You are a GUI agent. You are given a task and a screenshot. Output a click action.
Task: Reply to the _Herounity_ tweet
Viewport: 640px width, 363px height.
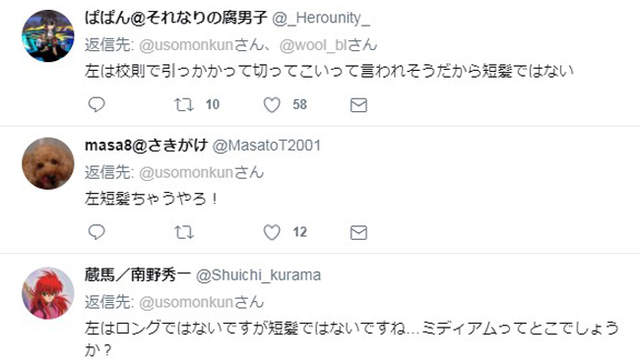pos(97,105)
